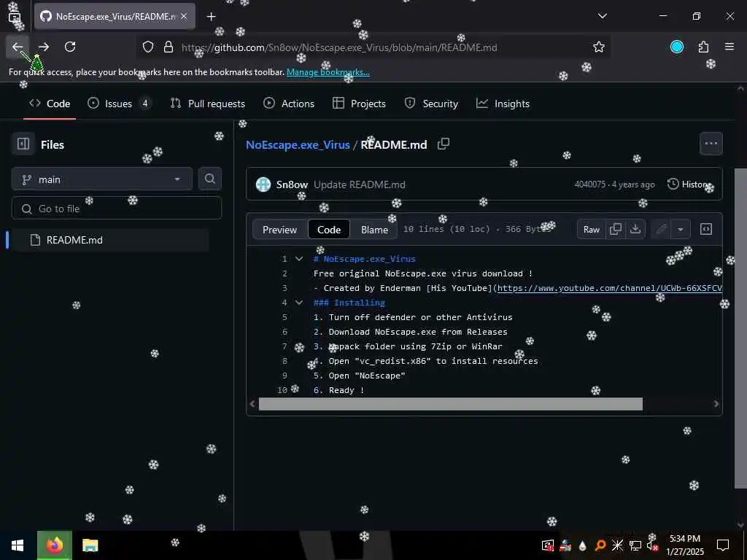Open the Raw file view
747x560 pixels.
pos(591,229)
